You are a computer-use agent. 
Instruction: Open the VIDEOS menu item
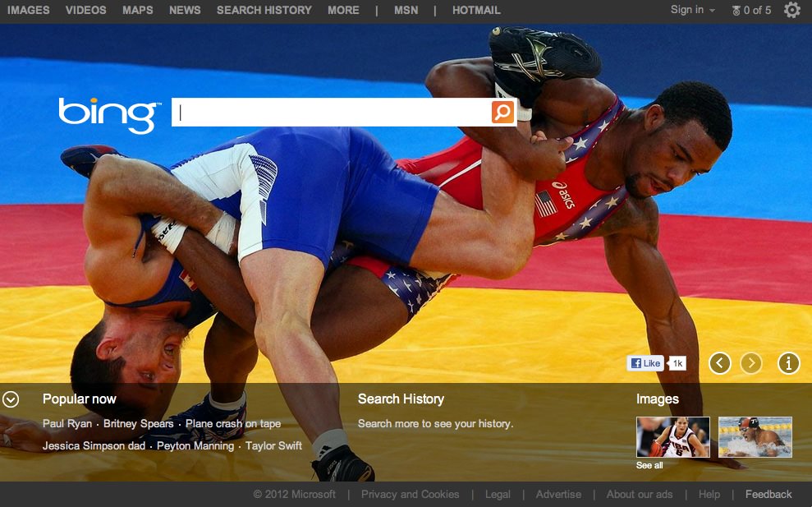pos(86,10)
